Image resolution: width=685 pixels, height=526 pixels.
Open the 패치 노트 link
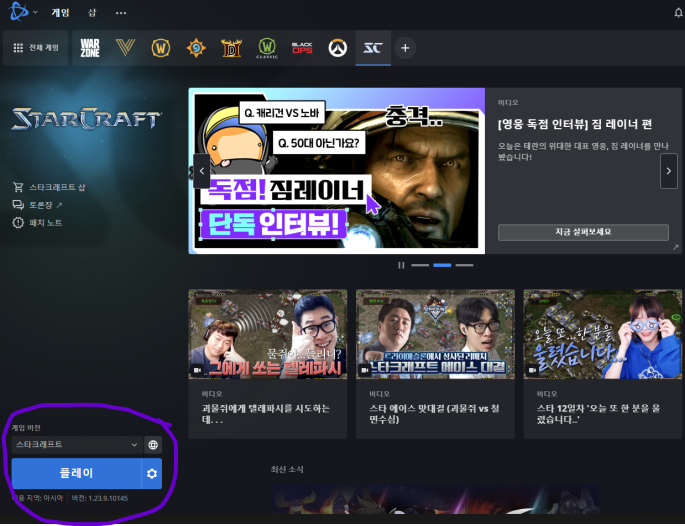(x=38, y=223)
